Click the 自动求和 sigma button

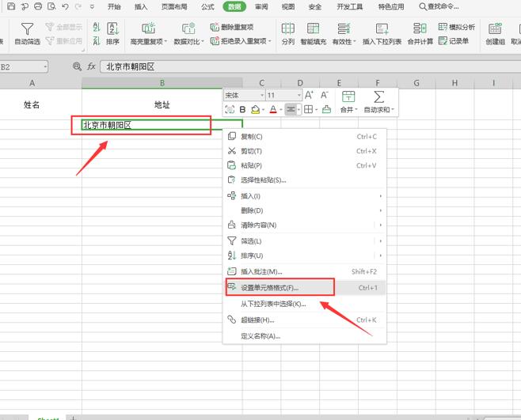pyautogui.click(x=378, y=102)
